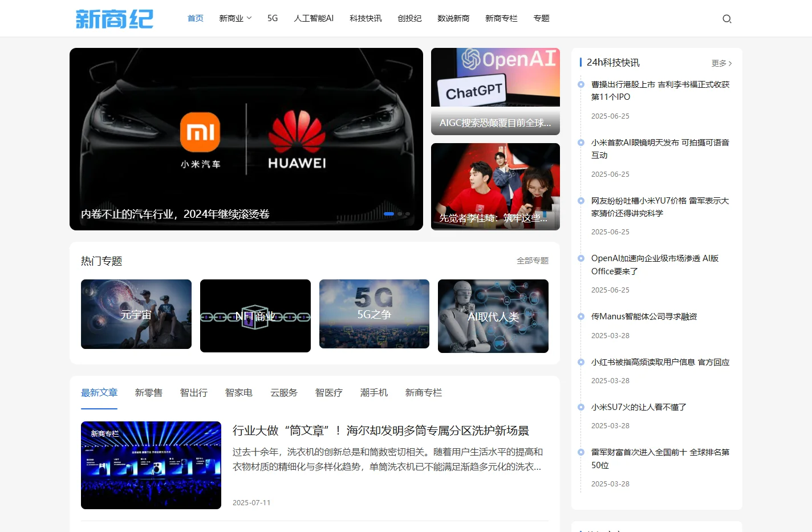Open news 网友纷纷吐槽小米YU7价格
The height and width of the screenshot is (532, 812).
click(660, 207)
